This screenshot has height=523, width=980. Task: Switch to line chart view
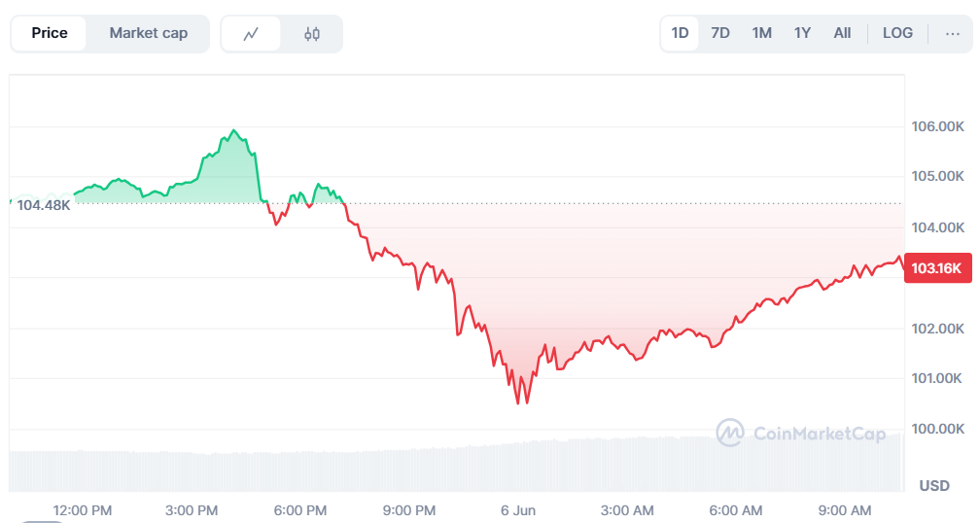(251, 34)
